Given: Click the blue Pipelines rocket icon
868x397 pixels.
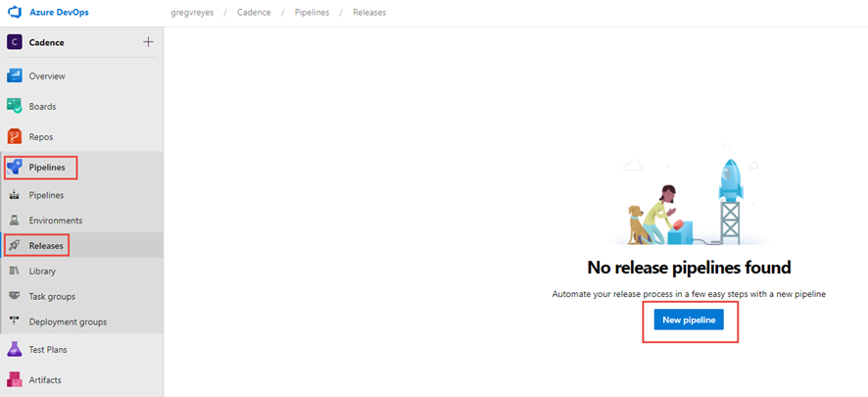Looking at the screenshot, I should tap(15, 168).
